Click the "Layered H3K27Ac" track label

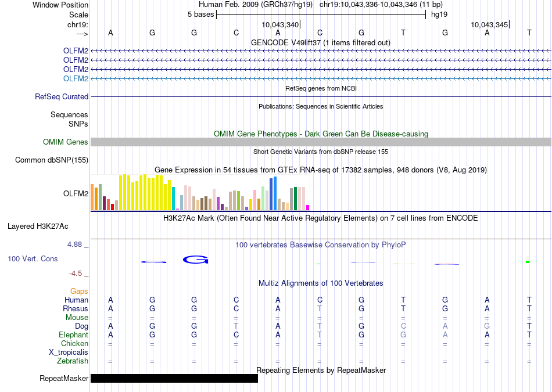[x=38, y=226]
